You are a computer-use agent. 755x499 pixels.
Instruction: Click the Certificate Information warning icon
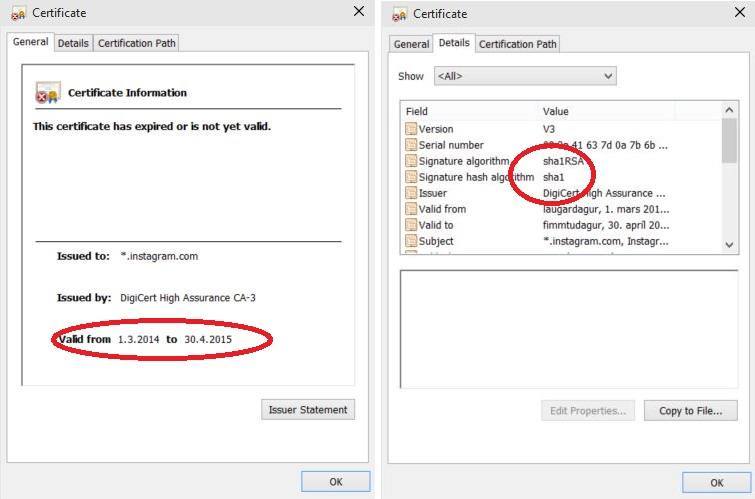tap(48, 92)
